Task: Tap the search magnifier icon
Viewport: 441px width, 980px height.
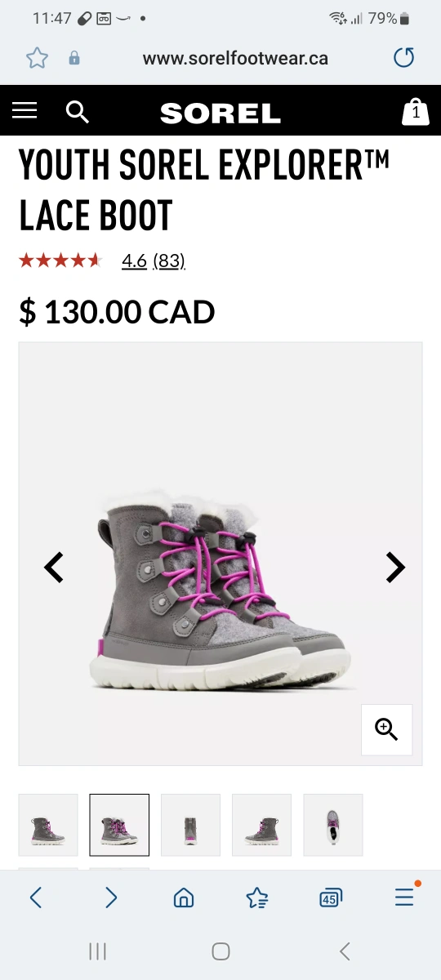Action: (78, 112)
